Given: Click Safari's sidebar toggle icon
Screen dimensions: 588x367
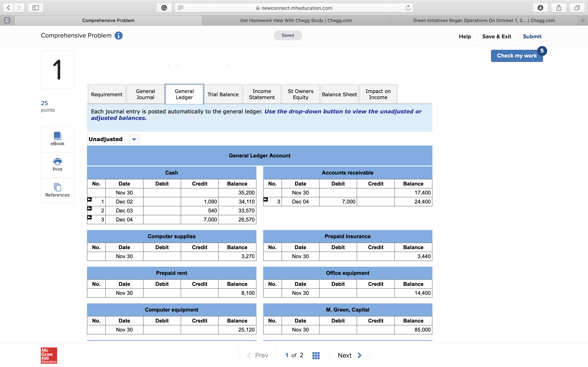Looking at the screenshot, I should [x=36, y=8].
